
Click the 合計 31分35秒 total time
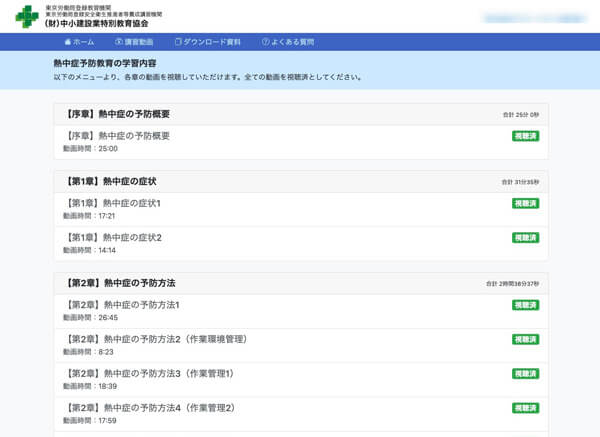point(520,182)
